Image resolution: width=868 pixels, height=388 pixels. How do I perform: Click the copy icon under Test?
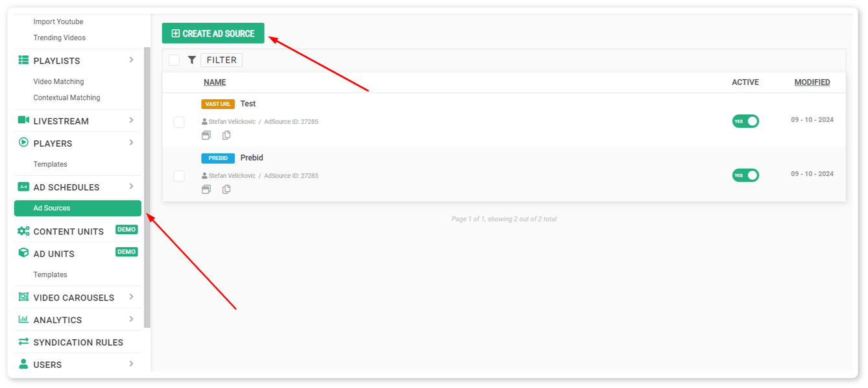226,135
